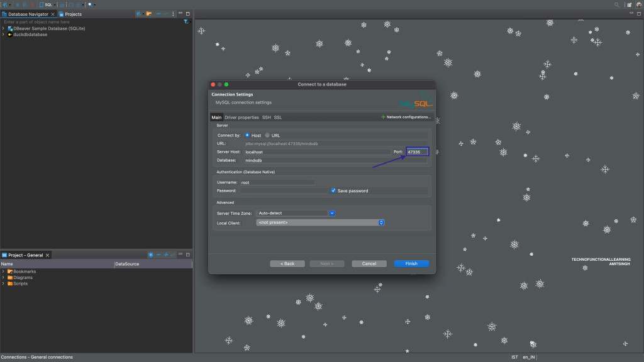This screenshot has height=362, width=644.
Task: Click the new connection plug icon in navigator
Action: pyautogui.click(x=139, y=14)
